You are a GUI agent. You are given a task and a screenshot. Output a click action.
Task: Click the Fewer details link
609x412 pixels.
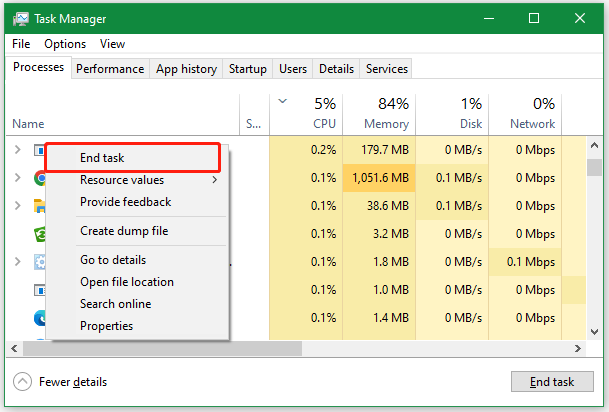point(73,382)
